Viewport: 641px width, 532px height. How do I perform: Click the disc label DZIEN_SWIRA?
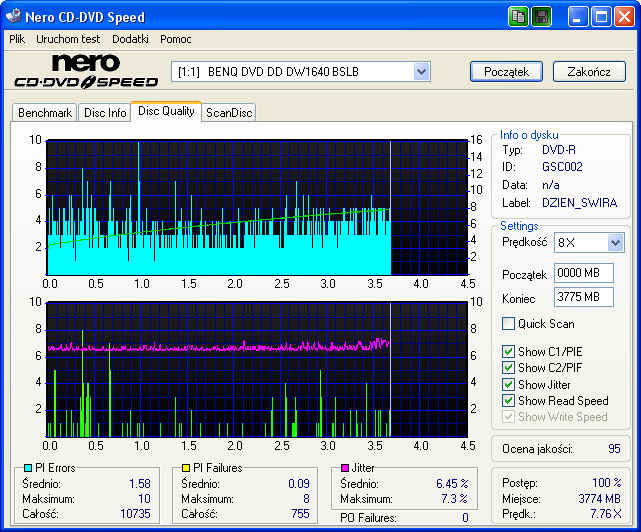pyautogui.click(x=579, y=203)
